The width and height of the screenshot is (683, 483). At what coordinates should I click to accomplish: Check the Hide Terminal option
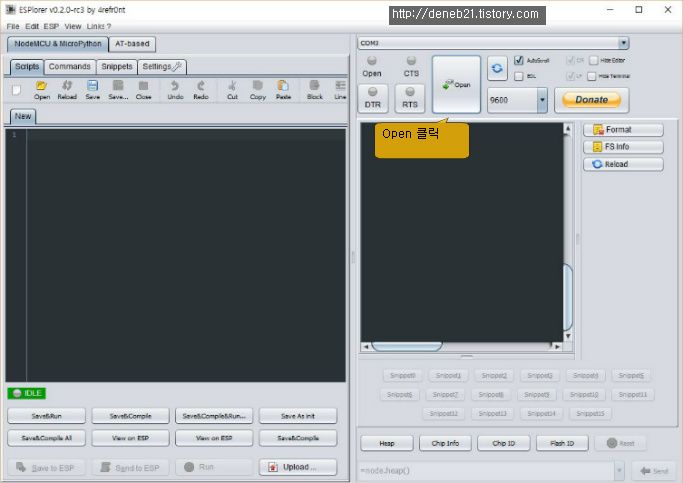[591, 76]
